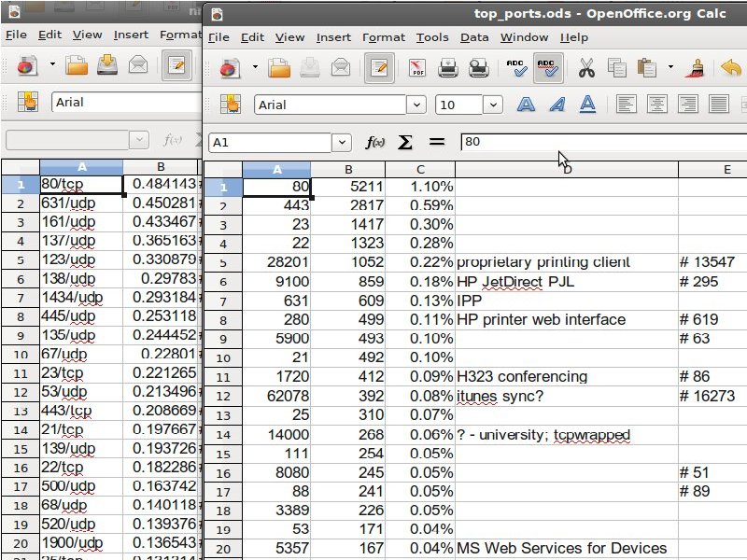Open Page Preview icon
Screen dimensions: 747x560
coord(479,68)
